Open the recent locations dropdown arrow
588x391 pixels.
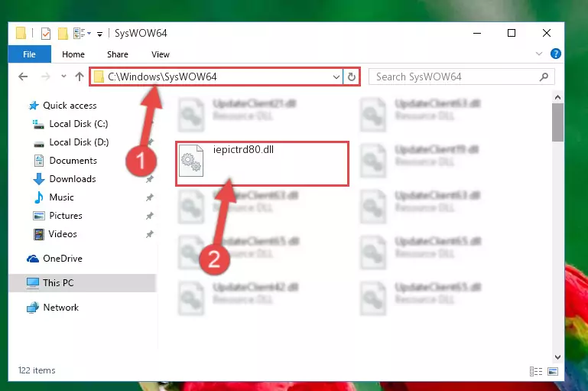[63, 77]
